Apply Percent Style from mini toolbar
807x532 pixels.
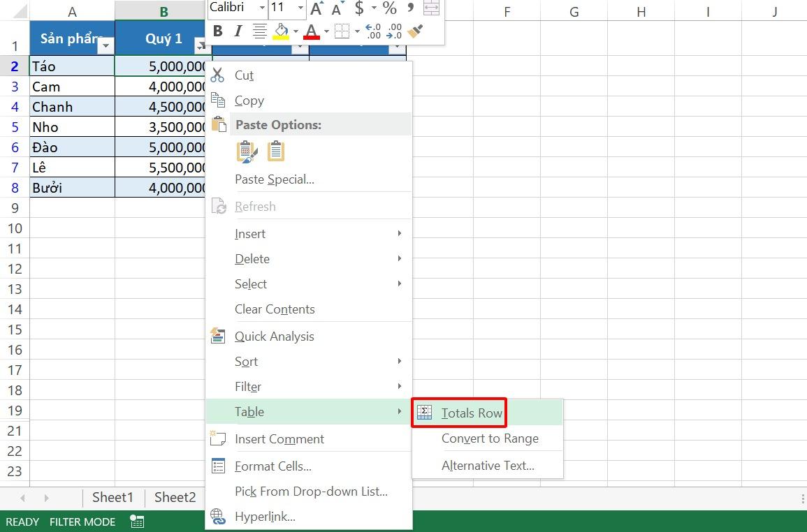[x=388, y=9]
